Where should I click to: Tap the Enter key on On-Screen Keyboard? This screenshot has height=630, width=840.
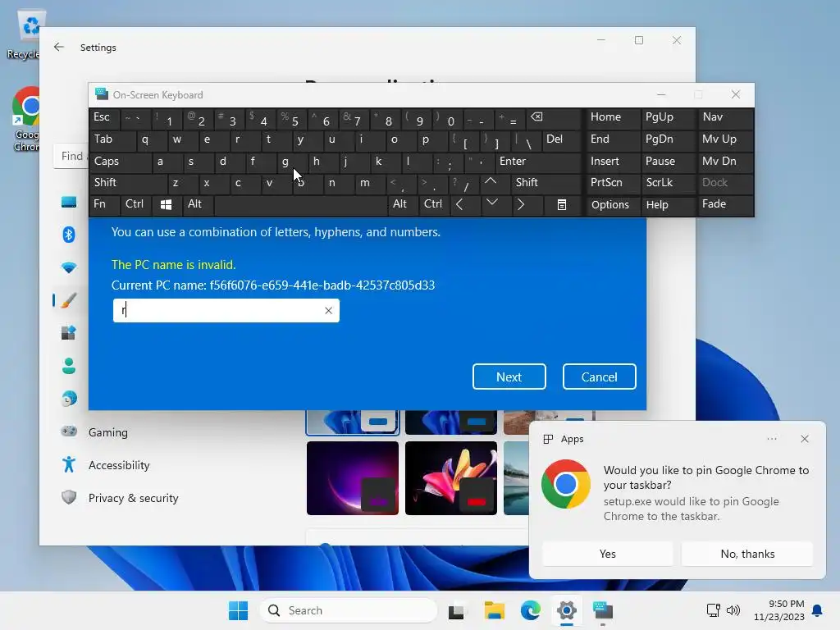[538, 162]
